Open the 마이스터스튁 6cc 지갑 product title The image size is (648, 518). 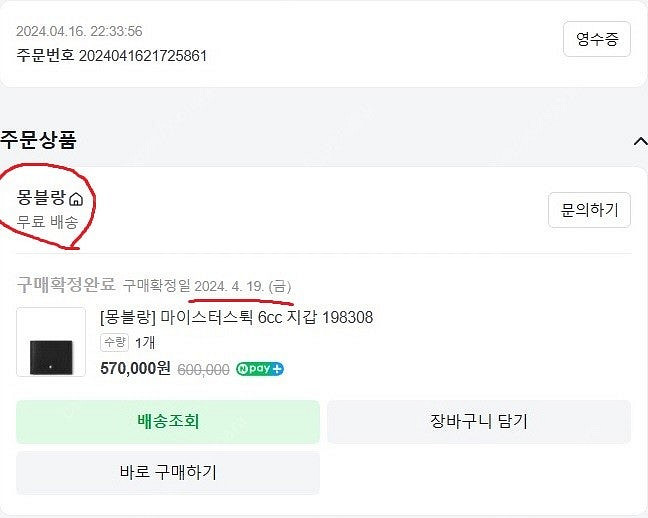point(236,318)
